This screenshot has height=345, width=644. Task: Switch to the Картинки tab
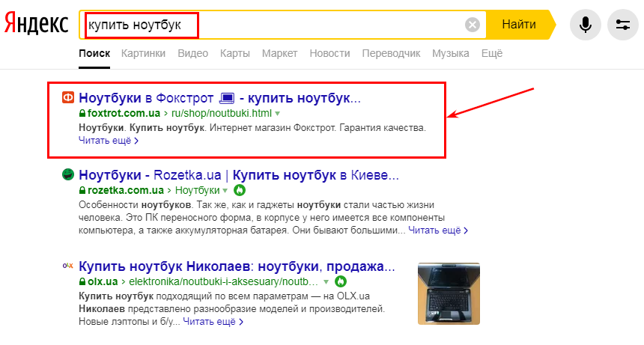pyautogui.click(x=143, y=53)
